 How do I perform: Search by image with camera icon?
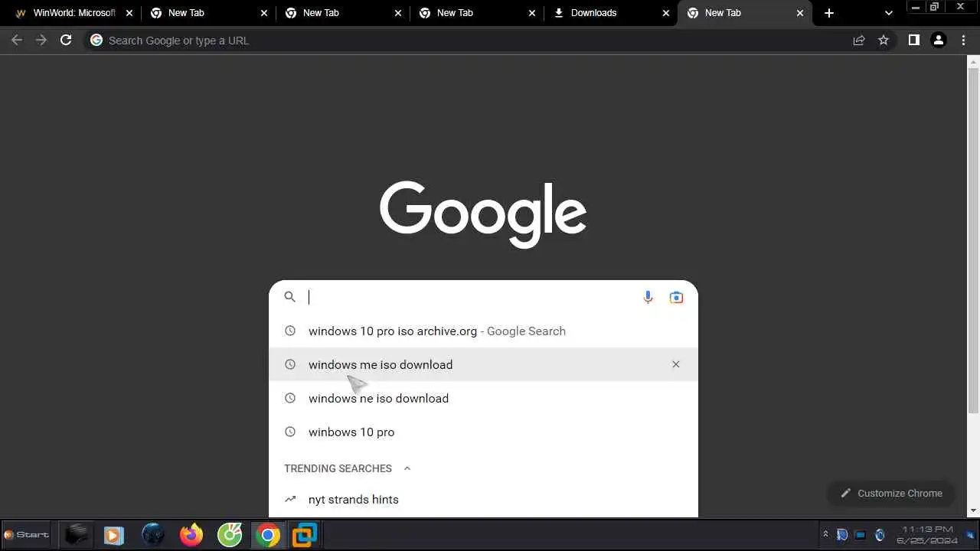point(676,297)
